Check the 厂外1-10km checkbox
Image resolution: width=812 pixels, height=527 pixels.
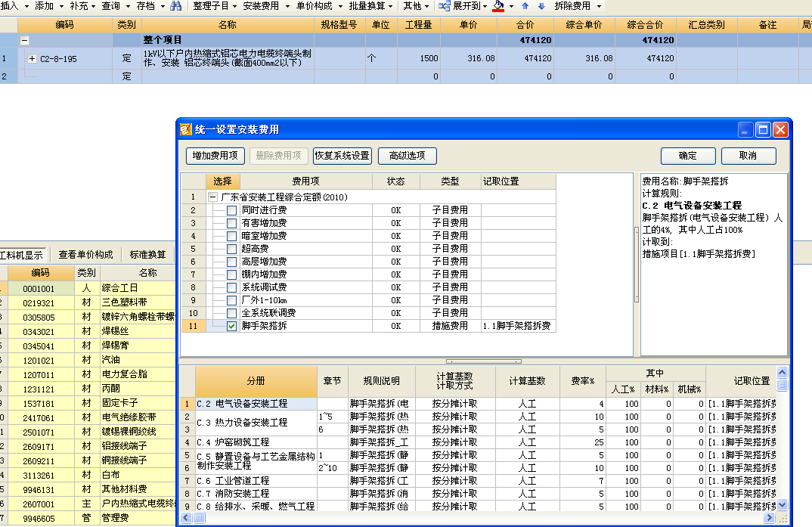tap(231, 300)
